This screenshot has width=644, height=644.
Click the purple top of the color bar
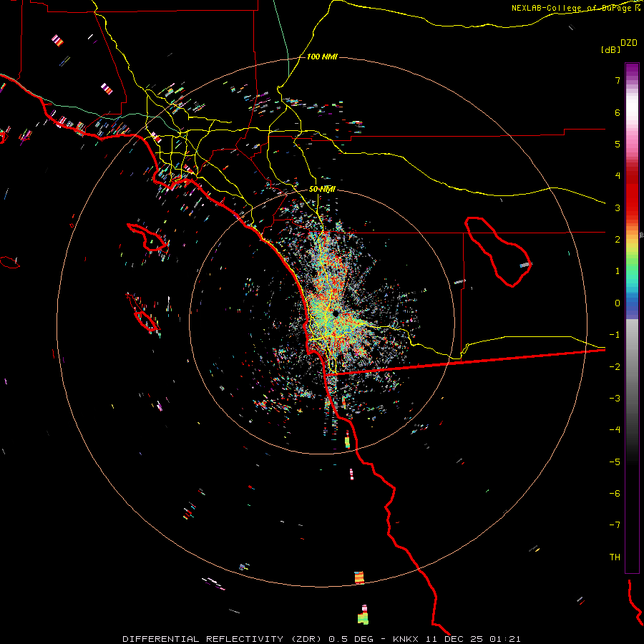[x=632, y=70]
